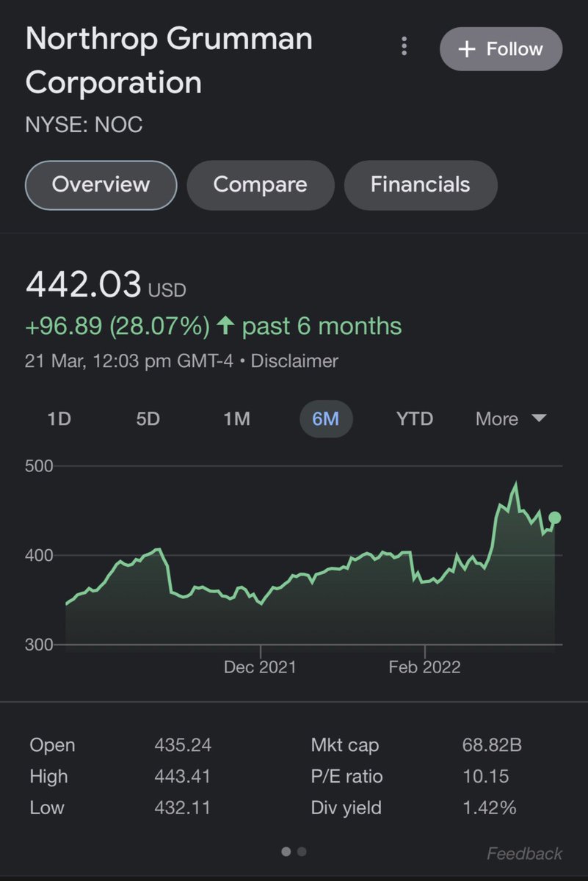This screenshot has width=588, height=881.
Task: Click the current price dot on chart
Action: [x=555, y=518]
